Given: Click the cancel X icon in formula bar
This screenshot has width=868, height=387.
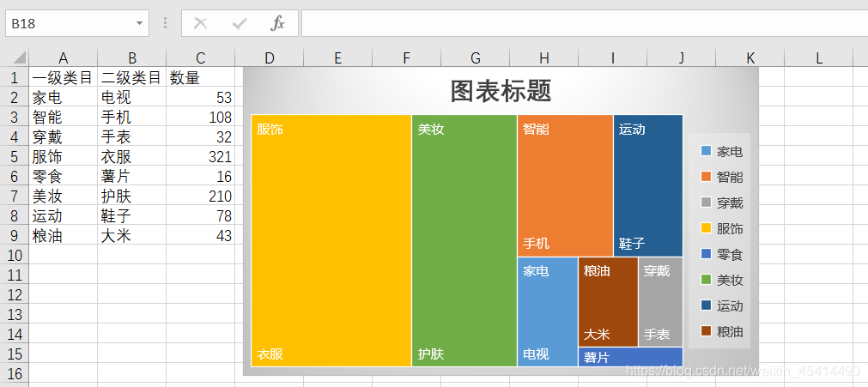Looking at the screenshot, I should [200, 23].
